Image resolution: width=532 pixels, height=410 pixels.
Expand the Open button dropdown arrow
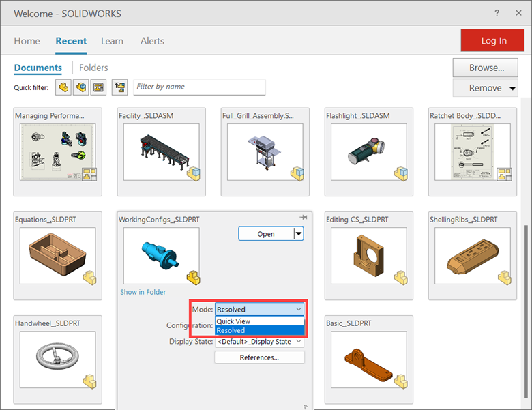click(299, 233)
